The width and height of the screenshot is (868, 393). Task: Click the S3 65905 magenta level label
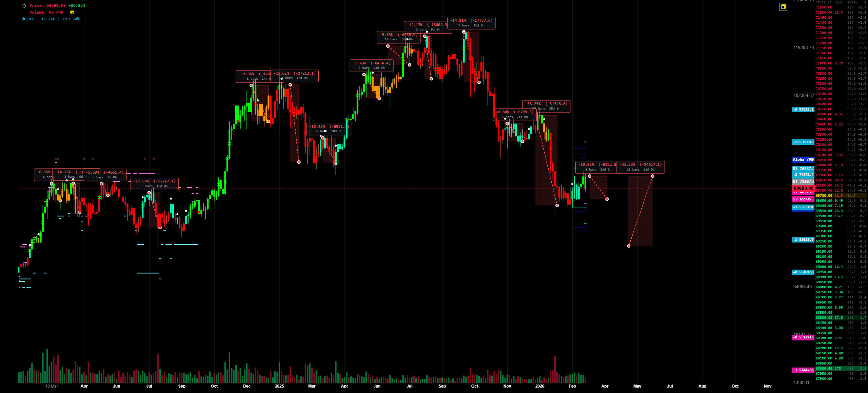[x=803, y=199]
